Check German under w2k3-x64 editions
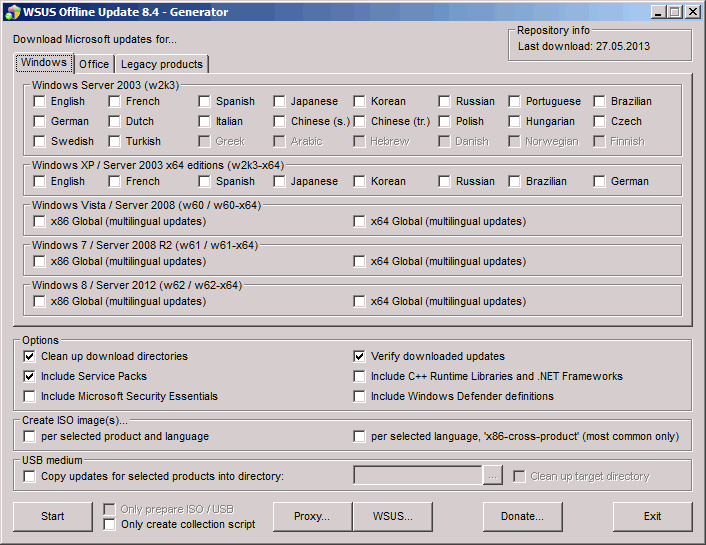The width and height of the screenshot is (706, 545). (599, 182)
